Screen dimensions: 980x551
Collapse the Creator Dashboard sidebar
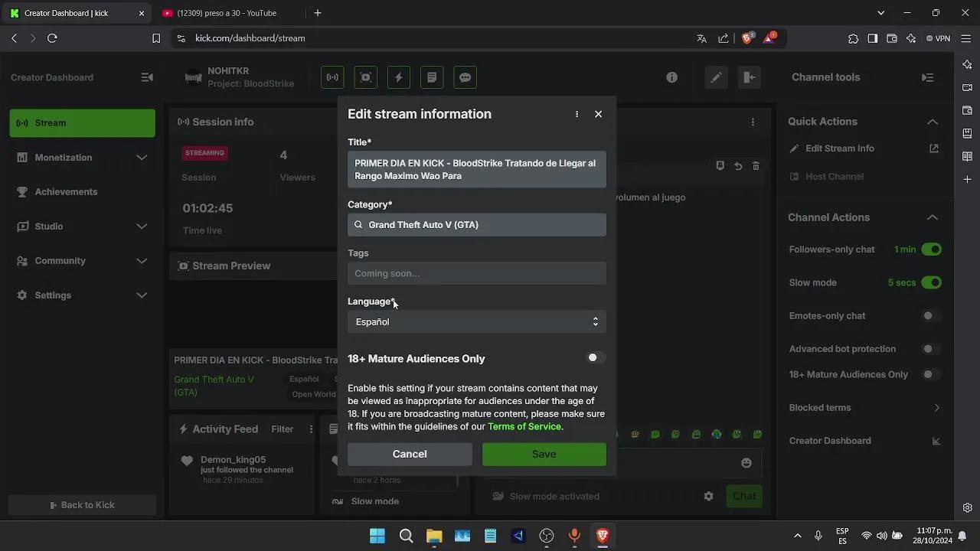click(x=147, y=77)
